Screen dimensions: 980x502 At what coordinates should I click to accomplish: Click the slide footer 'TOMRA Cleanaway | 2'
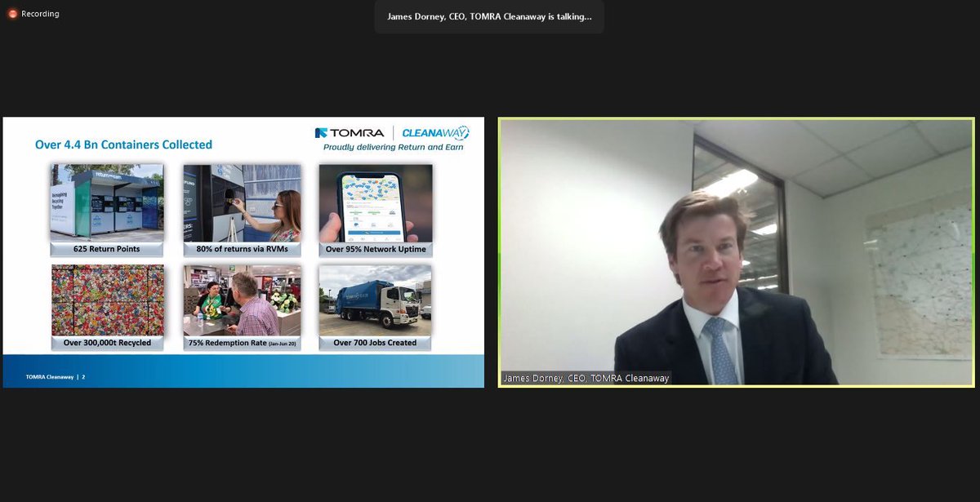click(x=56, y=377)
